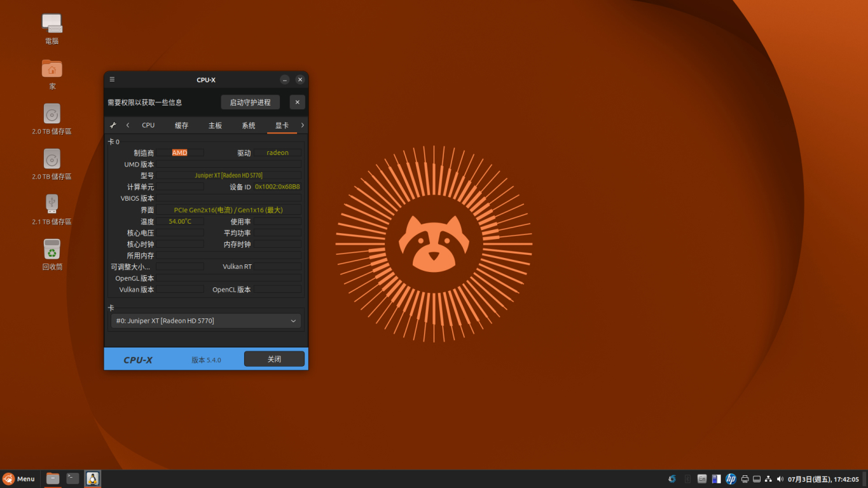Click the display tray icon beside the printer
Screen dimensions: 868x488
point(757,478)
